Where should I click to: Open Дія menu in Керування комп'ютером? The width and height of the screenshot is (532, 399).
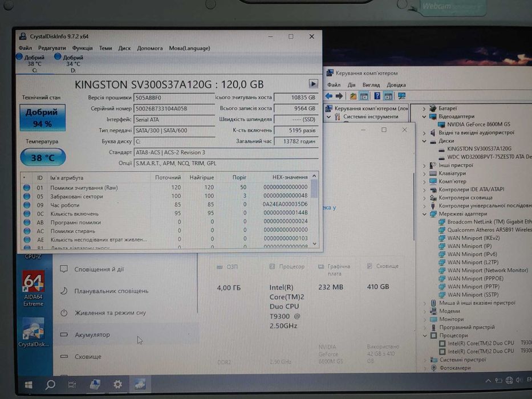pos(351,85)
